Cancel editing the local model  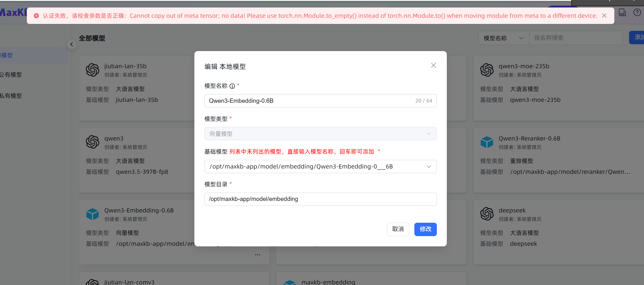pos(398,229)
